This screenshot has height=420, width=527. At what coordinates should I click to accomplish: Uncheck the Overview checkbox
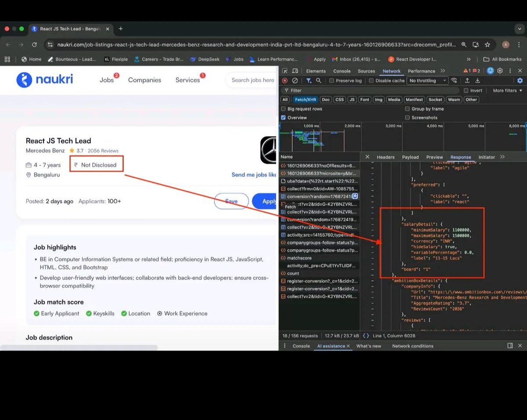tap(283, 118)
